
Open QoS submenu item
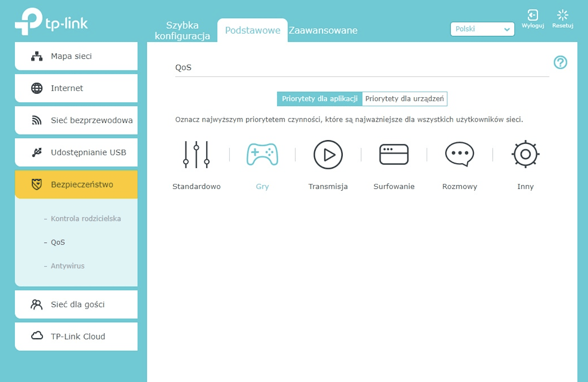coord(58,242)
